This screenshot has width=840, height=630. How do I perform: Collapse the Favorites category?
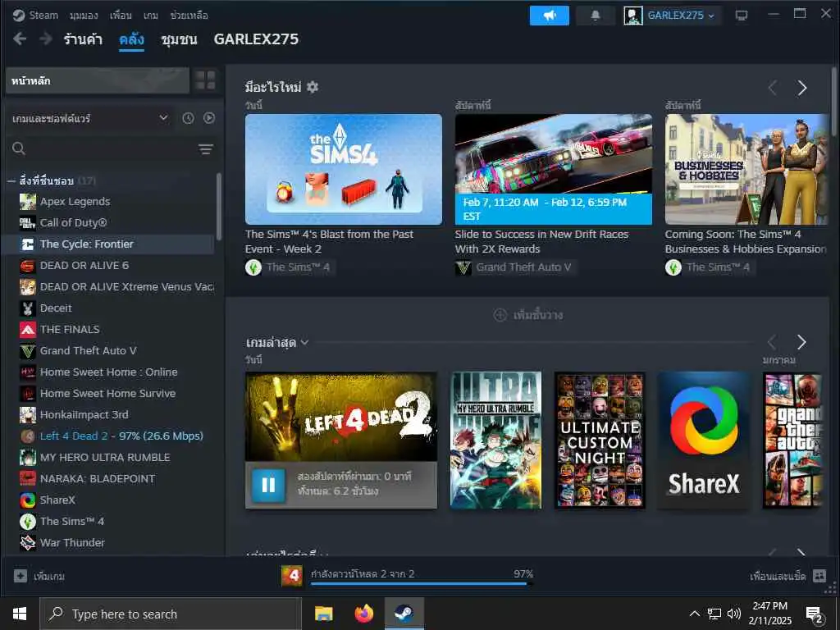11,181
